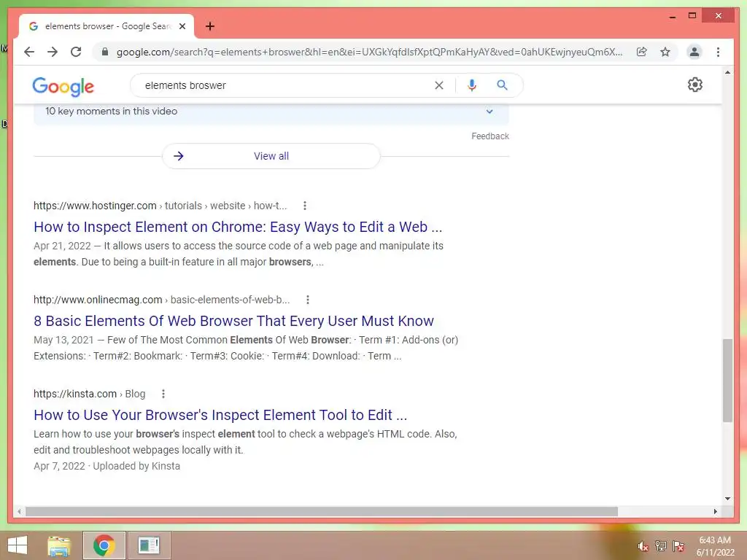Open How to Inspect Element on Chrome result
This screenshot has height=560, width=747.
point(238,227)
